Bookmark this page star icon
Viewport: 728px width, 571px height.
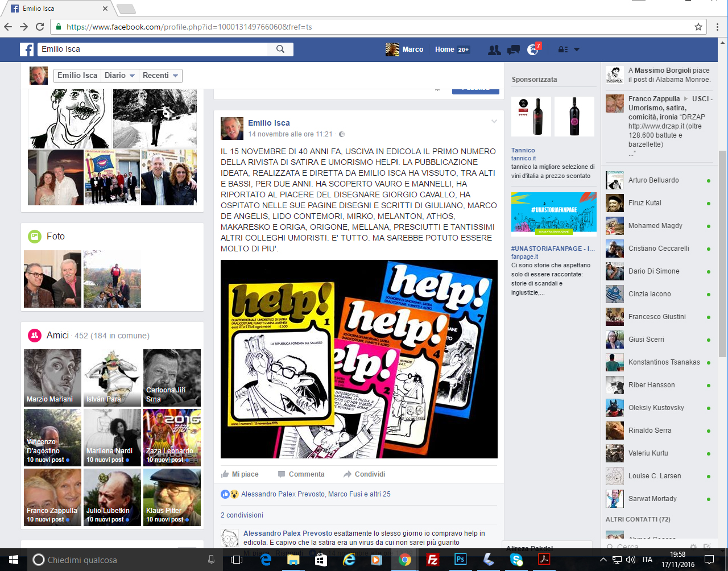[x=698, y=27]
